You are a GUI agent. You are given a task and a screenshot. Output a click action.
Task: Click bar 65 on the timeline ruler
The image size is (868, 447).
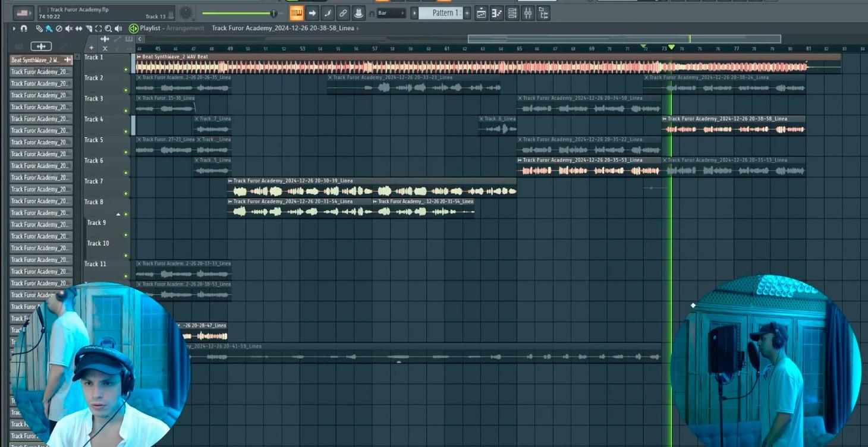click(519, 49)
